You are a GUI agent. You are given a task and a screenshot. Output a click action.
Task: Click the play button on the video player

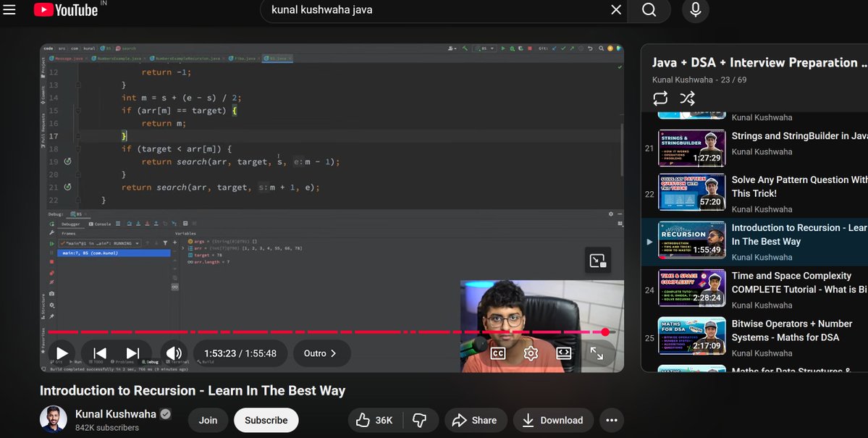tap(62, 353)
